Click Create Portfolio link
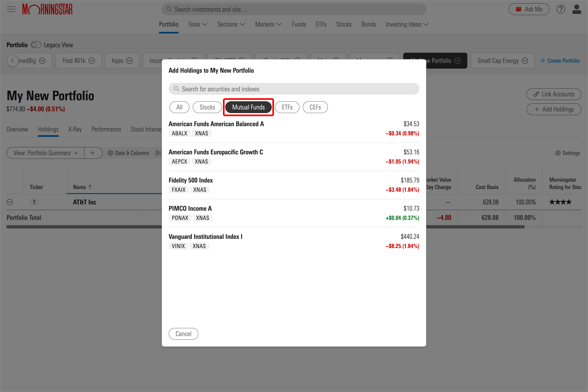This screenshot has height=392, width=588. click(x=560, y=61)
